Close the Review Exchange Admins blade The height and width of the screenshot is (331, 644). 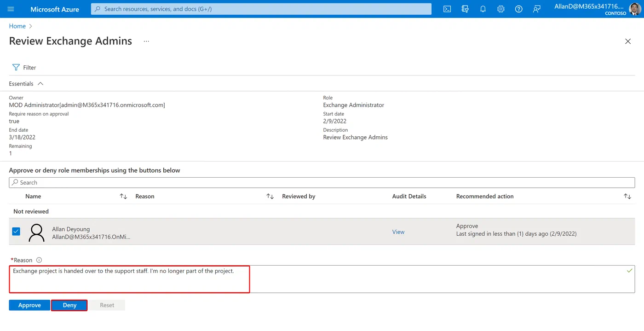(x=628, y=41)
